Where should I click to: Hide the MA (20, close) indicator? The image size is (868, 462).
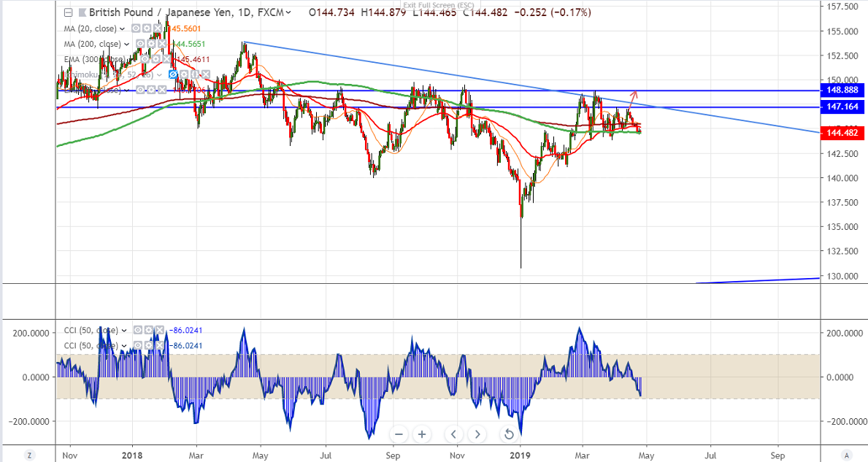(x=136, y=28)
